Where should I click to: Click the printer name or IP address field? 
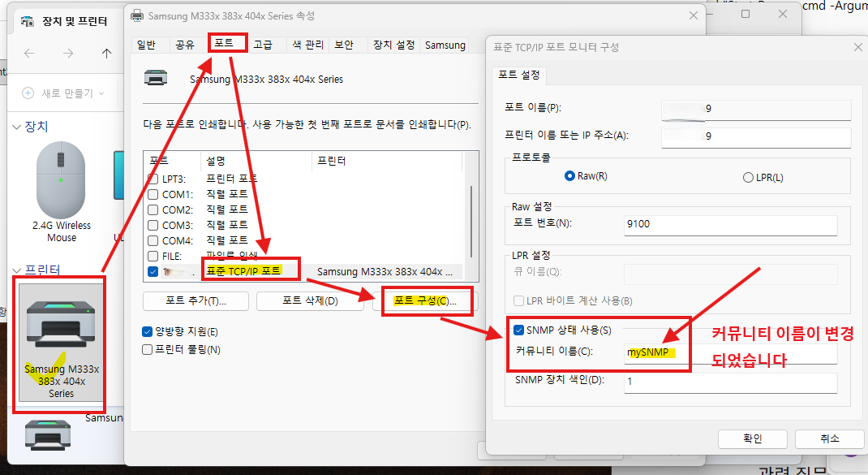tap(756, 137)
